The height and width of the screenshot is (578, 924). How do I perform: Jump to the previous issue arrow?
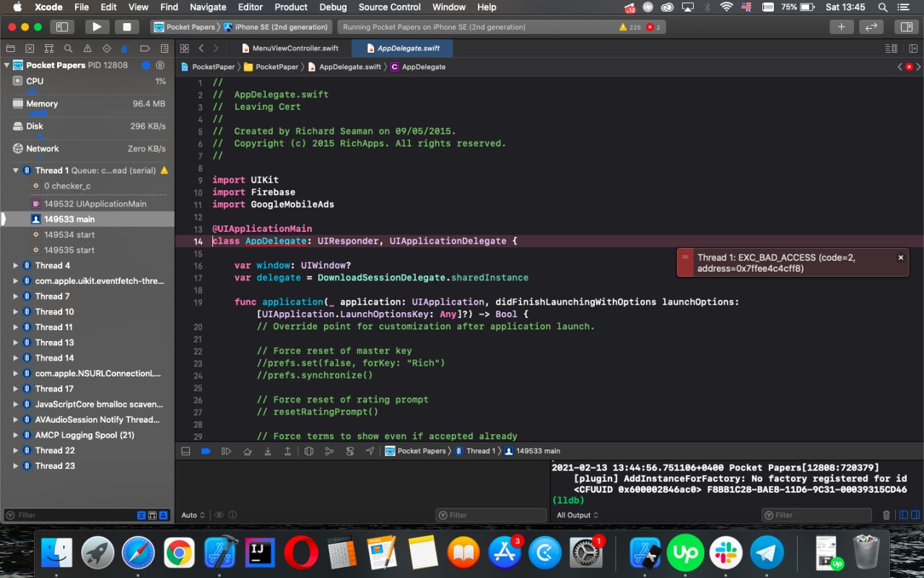click(x=899, y=66)
